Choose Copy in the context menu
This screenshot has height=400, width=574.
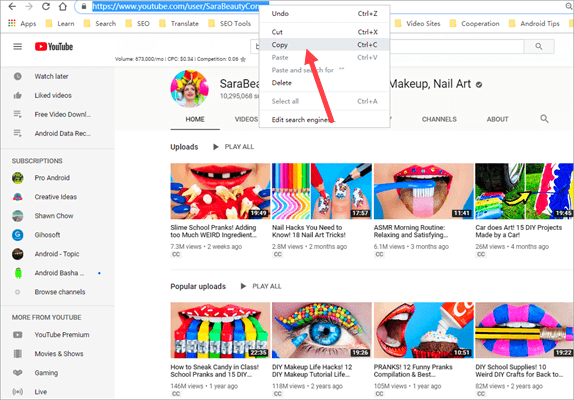click(x=324, y=45)
